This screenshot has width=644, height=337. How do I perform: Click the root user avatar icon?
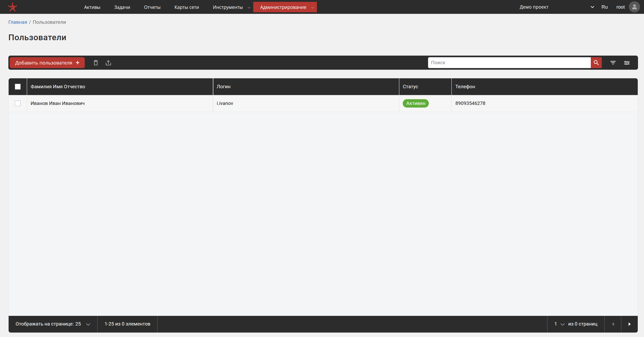coord(634,7)
